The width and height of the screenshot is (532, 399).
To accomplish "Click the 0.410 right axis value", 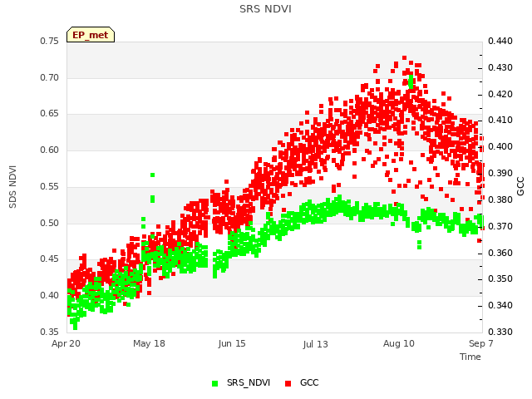I will 500,120.
